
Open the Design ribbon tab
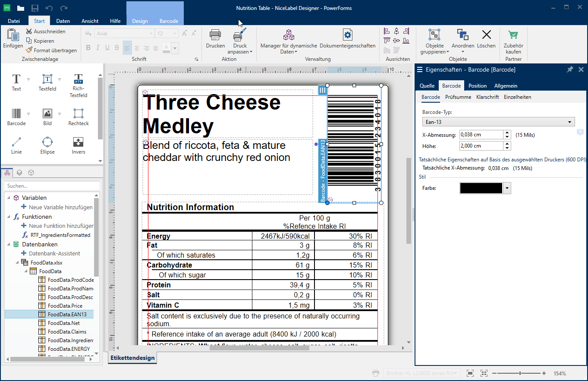[x=140, y=21]
